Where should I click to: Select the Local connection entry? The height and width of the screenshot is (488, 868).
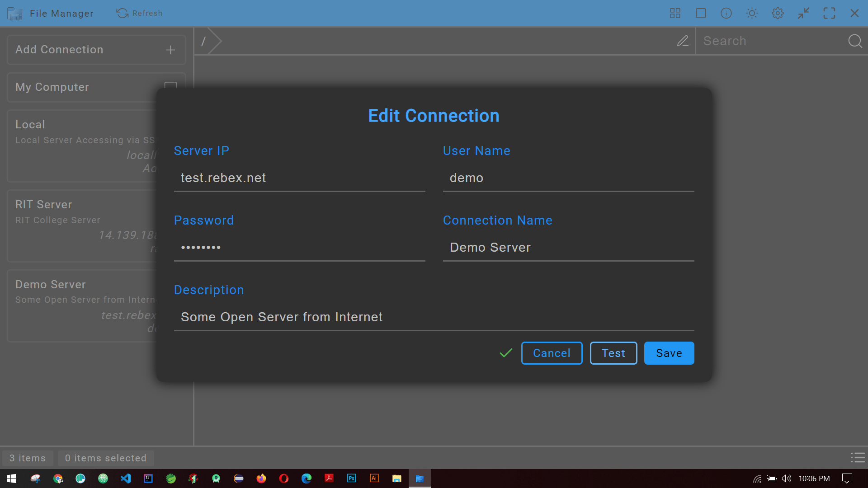point(81,145)
